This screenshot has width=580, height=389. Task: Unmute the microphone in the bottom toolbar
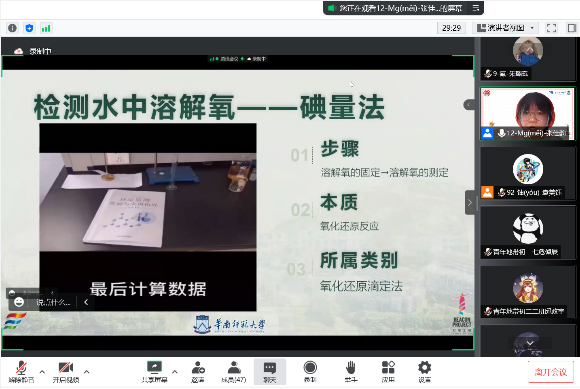coord(21,372)
